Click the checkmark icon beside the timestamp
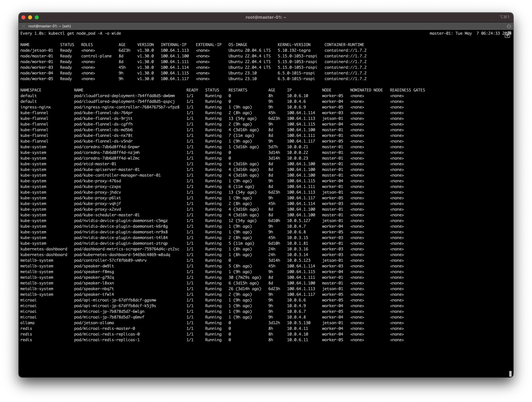 click(x=508, y=35)
